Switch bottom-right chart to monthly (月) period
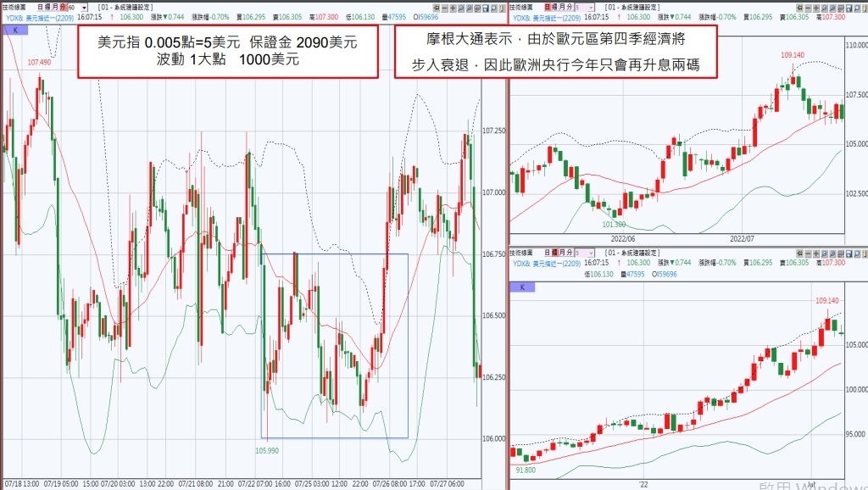This screenshot has width=868, height=490. click(562, 253)
